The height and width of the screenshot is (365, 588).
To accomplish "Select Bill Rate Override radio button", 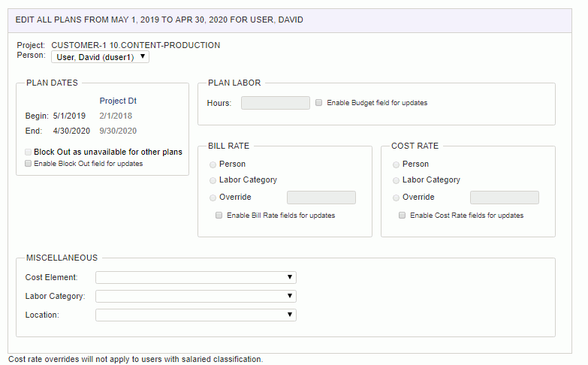I will (x=213, y=198).
